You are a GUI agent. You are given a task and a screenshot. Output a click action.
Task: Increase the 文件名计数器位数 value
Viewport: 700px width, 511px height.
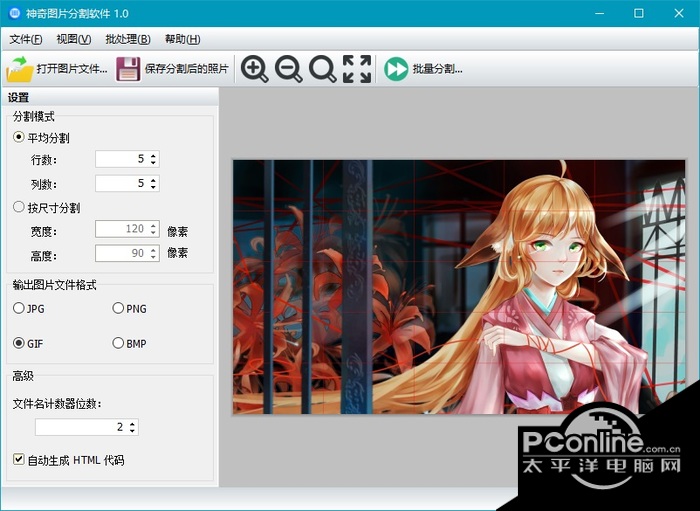point(132,424)
